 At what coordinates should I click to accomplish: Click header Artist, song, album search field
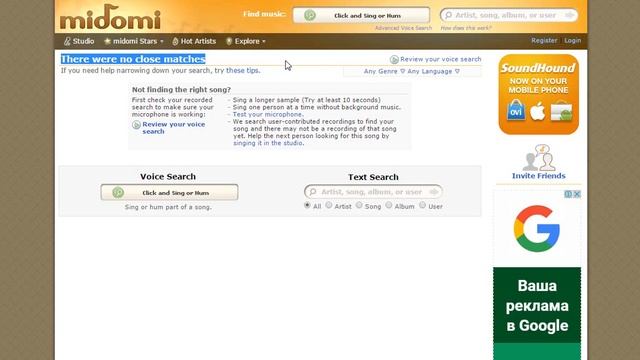click(509, 16)
